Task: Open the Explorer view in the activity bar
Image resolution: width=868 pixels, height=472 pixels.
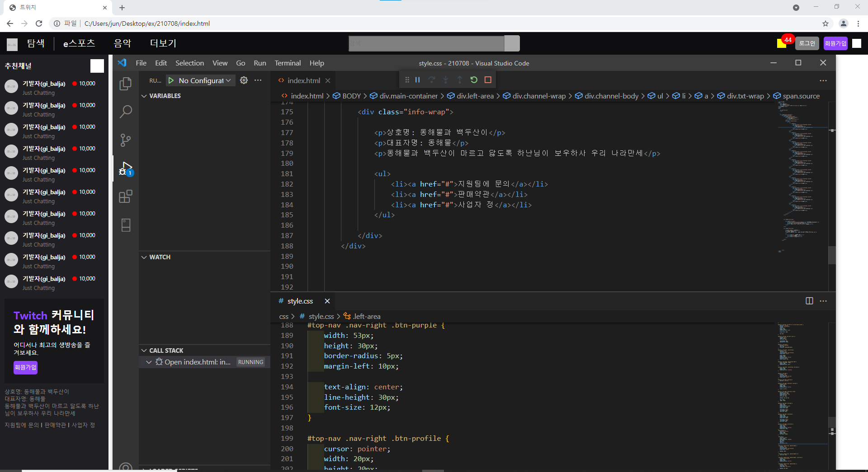Action: (x=125, y=84)
